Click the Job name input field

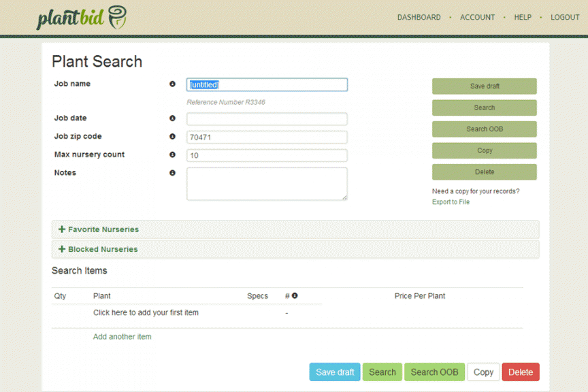click(267, 84)
